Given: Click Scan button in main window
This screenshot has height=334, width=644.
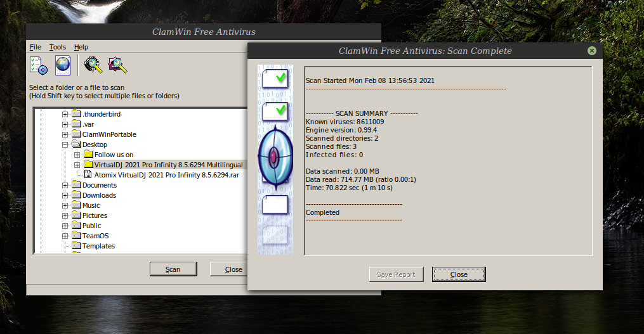Looking at the screenshot, I should tap(173, 269).
